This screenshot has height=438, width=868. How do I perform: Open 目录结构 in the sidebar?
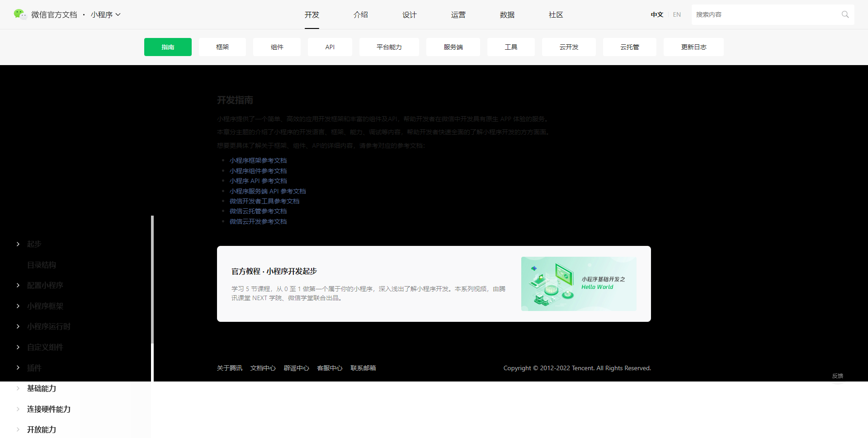point(42,265)
